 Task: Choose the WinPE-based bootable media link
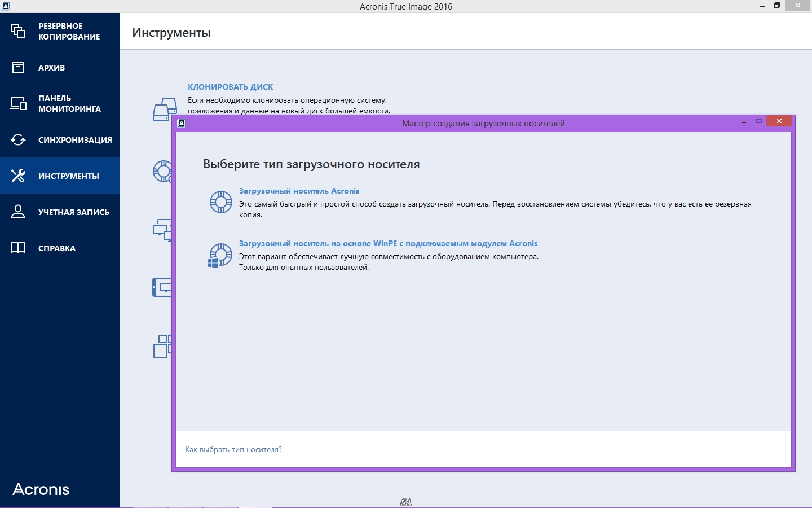pos(388,243)
